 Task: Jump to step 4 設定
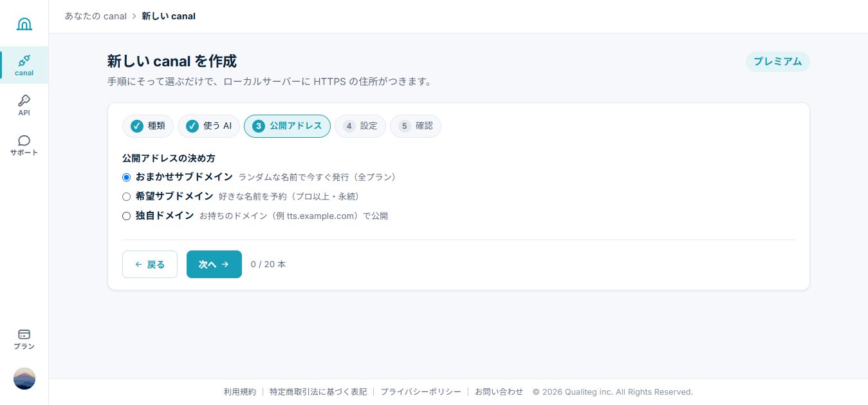[360, 126]
